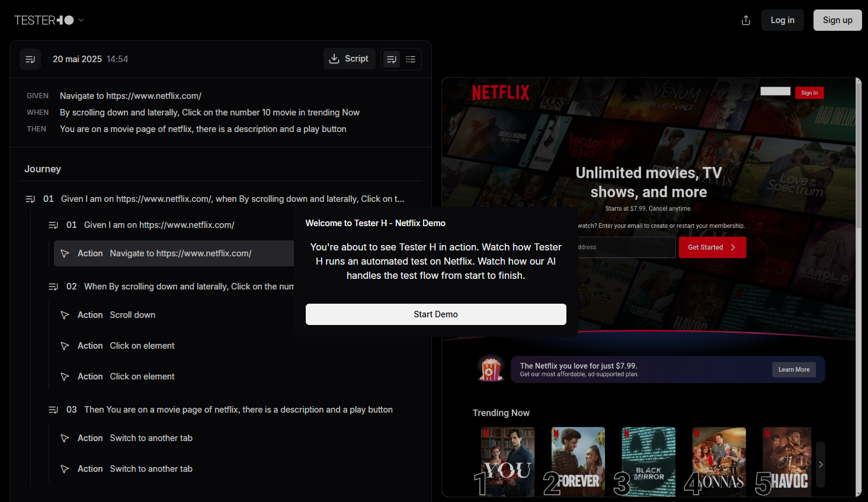
Task: Click the GIVEN Navigate to netflix.com text
Action: click(x=130, y=96)
